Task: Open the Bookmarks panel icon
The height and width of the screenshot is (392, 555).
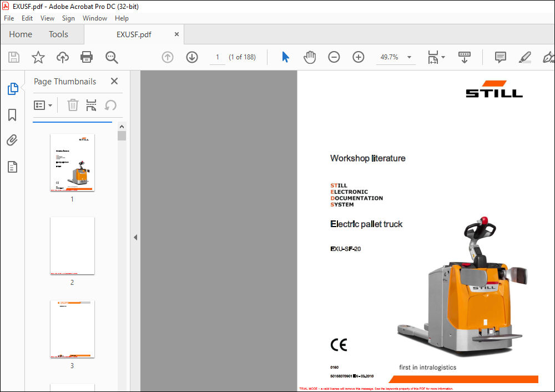Action: (x=12, y=115)
